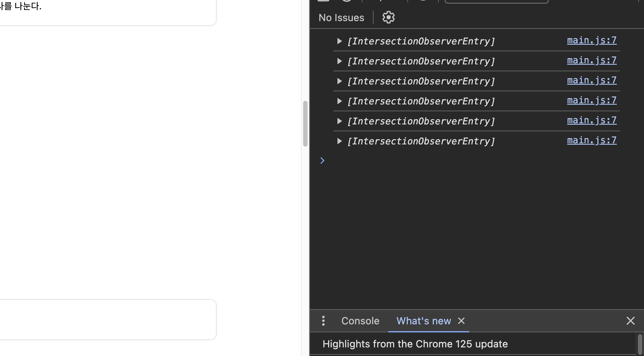
Task: Click the What's new panel scrollbar
Action: pyautogui.click(x=640, y=344)
